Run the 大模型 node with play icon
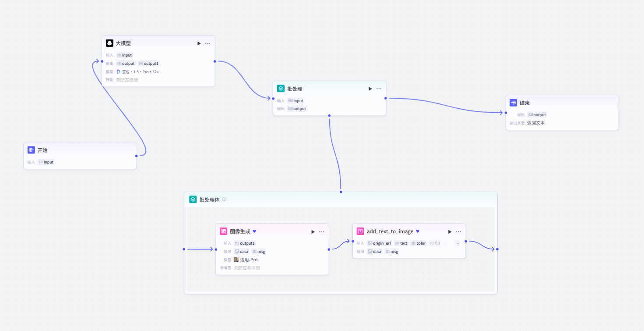Image resolution: width=644 pixels, height=331 pixels. (x=199, y=43)
